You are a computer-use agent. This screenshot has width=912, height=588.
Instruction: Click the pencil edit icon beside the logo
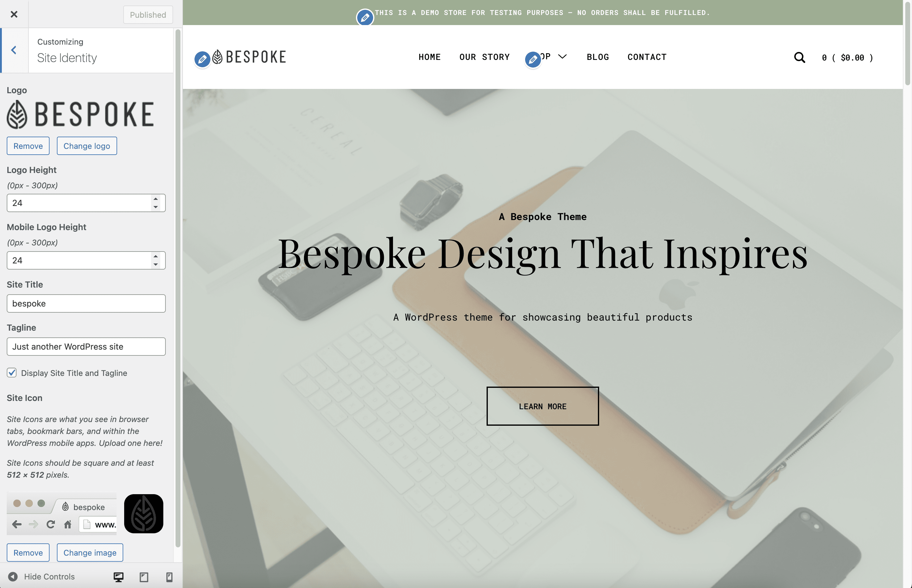[202, 59]
